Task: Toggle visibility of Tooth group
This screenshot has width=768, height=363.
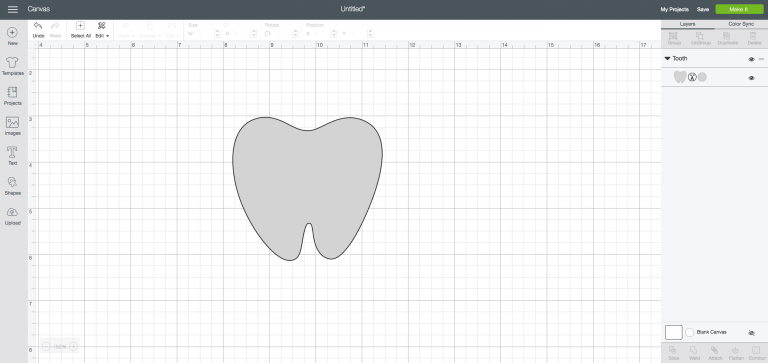Action: coord(751,59)
